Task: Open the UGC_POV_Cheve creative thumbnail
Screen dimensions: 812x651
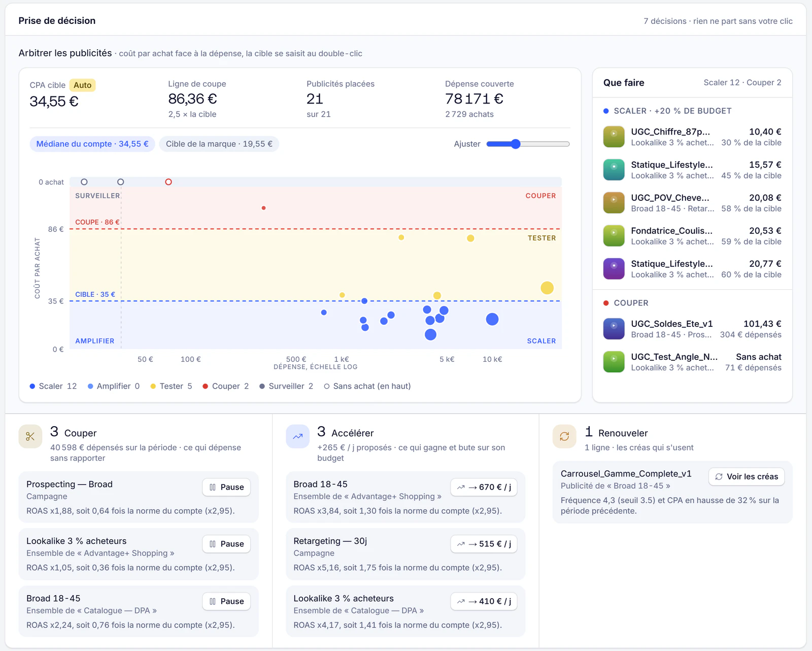Action: tap(614, 203)
